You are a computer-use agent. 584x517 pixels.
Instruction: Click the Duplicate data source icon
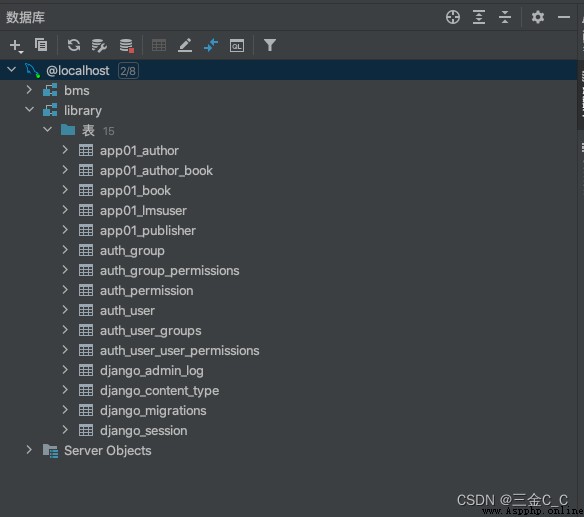pos(41,45)
